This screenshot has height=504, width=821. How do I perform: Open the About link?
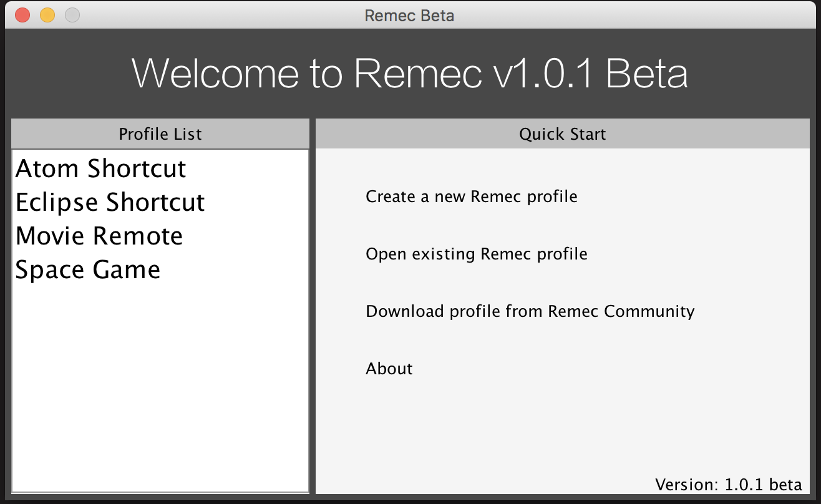[x=389, y=369]
